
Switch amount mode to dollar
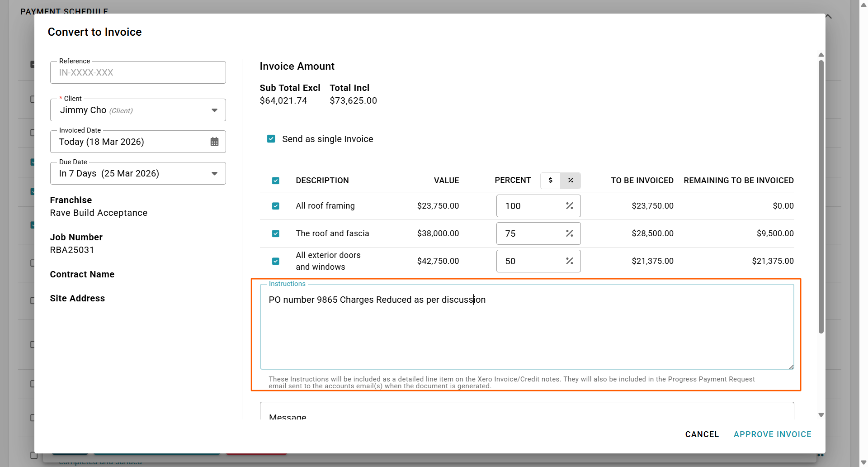tap(550, 181)
